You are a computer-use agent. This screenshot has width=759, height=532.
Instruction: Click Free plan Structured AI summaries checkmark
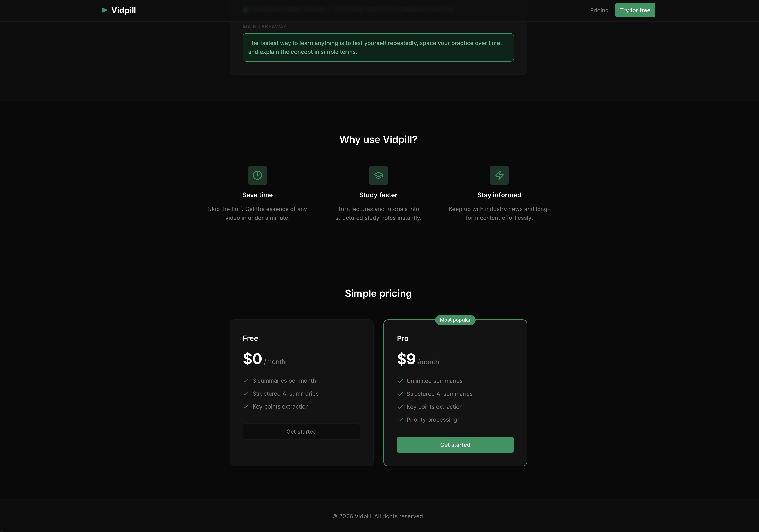246,394
